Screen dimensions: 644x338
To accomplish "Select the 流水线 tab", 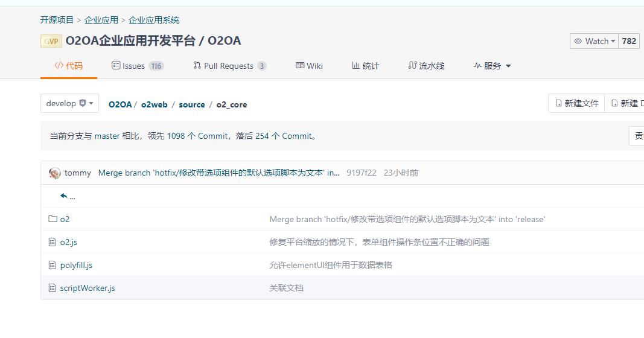I will coord(426,66).
